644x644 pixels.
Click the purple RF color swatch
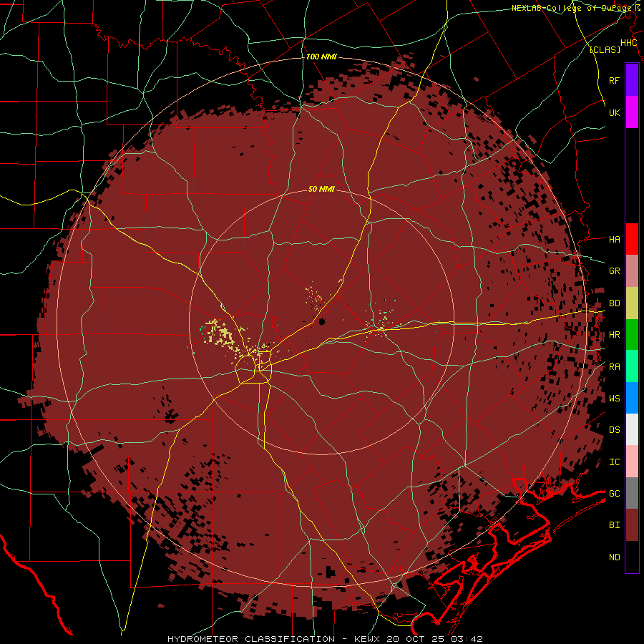632,80
